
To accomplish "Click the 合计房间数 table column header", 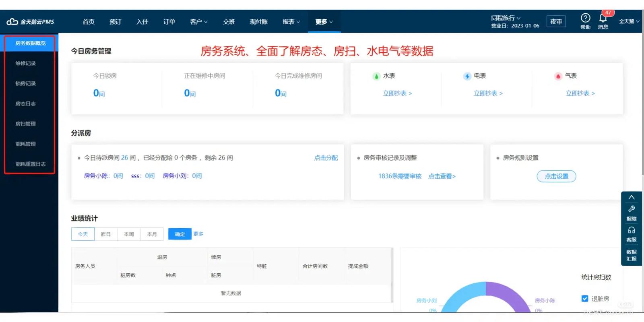I will [315, 266].
